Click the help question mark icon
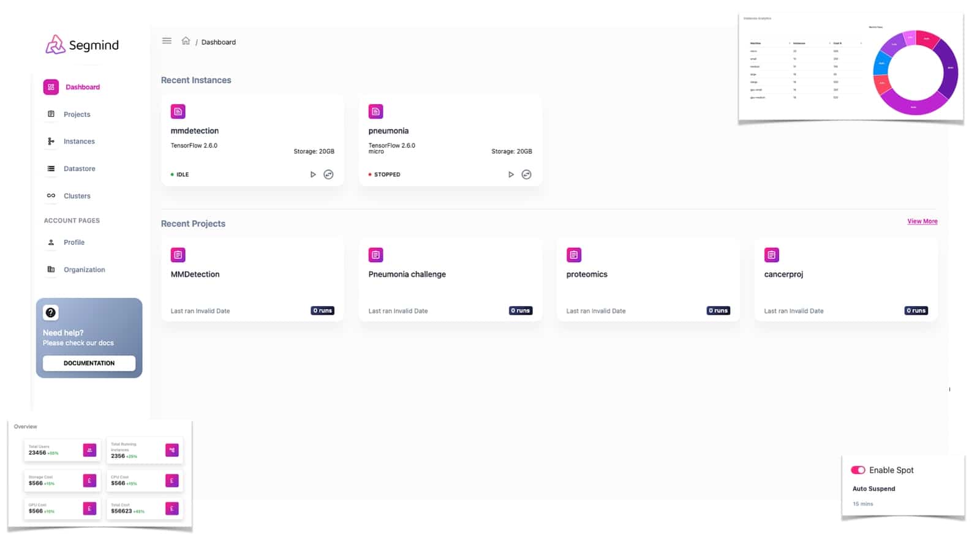The width and height of the screenshot is (980, 551). pyautogui.click(x=51, y=313)
